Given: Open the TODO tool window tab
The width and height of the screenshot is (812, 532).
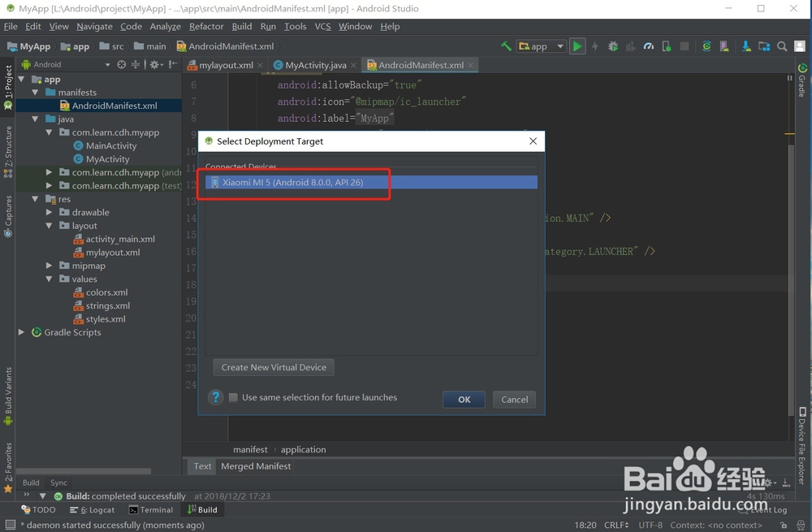Looking at the screenshot, I should [39, 510].
